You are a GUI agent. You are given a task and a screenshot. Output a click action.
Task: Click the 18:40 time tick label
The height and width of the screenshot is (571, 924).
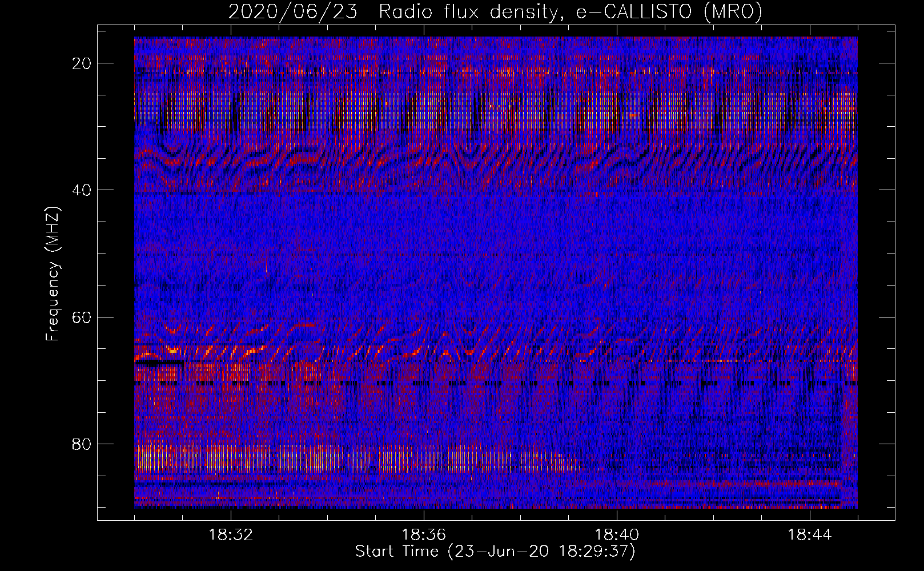(617, 535)
